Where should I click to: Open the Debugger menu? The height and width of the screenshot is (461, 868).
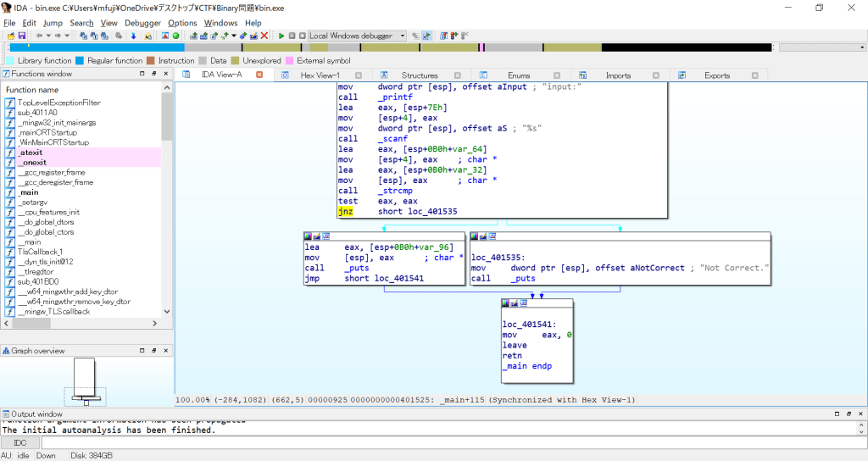142,23
